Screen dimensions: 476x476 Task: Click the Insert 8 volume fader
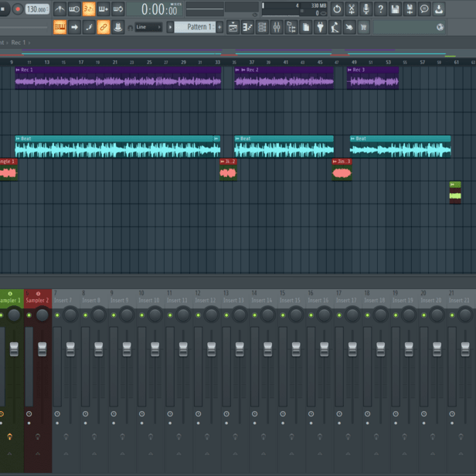[99, 349]
